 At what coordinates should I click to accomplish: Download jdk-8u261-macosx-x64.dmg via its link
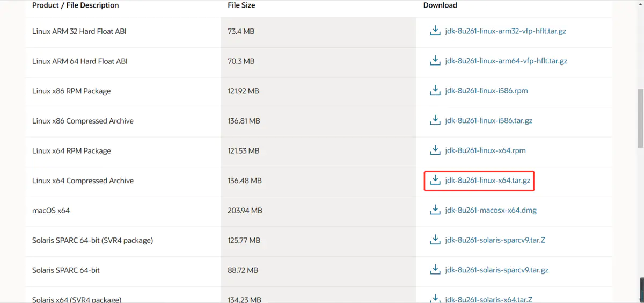click(491, 211)
